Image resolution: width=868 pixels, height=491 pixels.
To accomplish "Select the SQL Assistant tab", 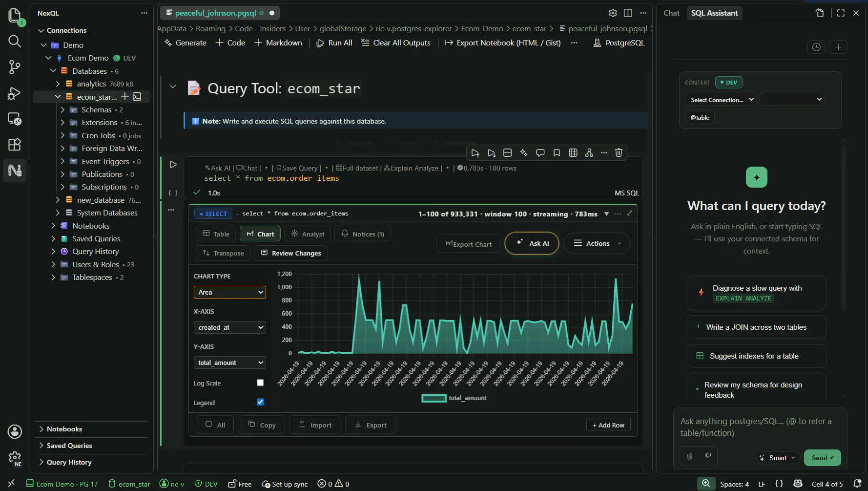I will [x=714, y=13].
